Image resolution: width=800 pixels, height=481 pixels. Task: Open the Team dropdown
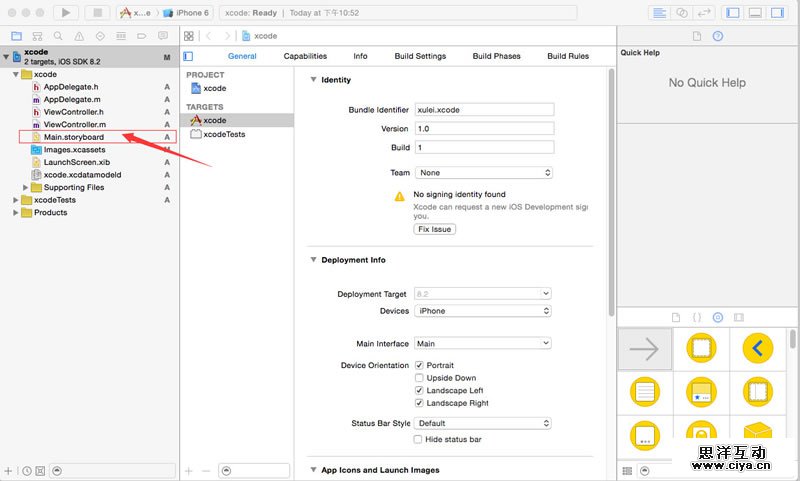483,173
